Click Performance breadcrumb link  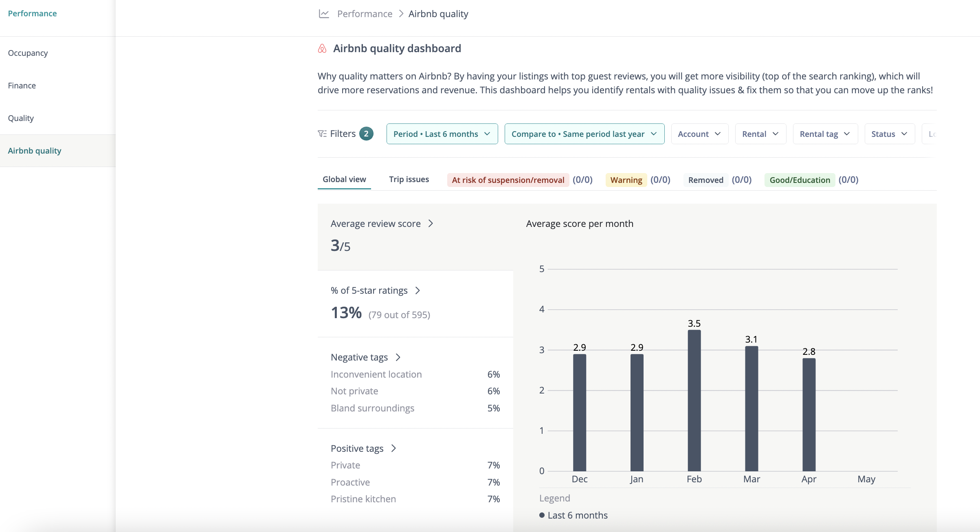point(365,14)
